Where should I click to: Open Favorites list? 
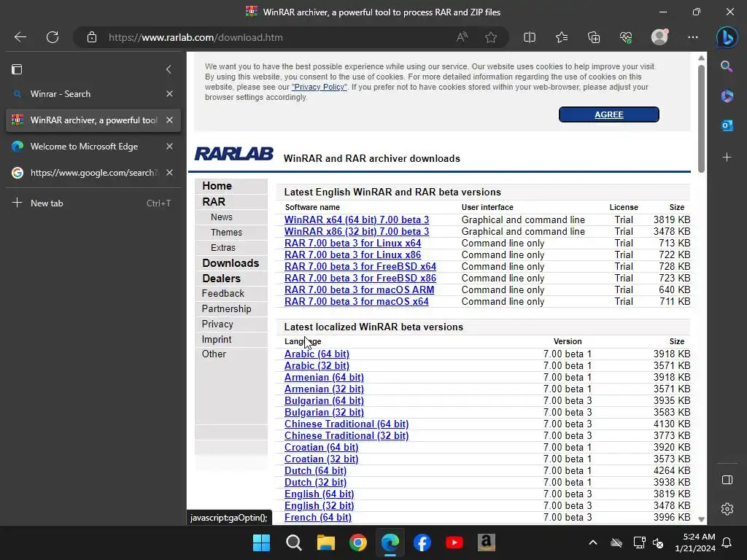point(562,37)
